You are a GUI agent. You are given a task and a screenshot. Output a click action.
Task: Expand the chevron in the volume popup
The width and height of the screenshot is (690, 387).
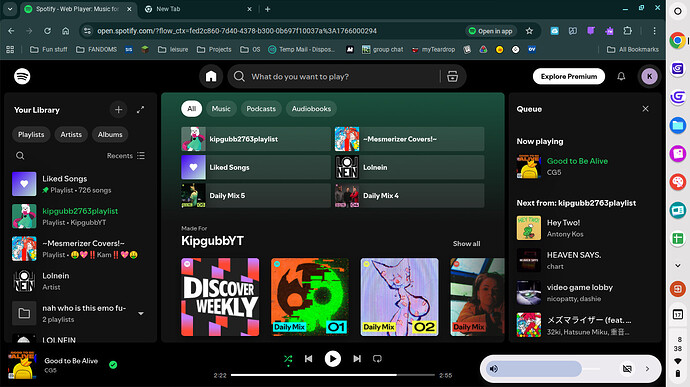pyautogui.click(x=647, y=369)
